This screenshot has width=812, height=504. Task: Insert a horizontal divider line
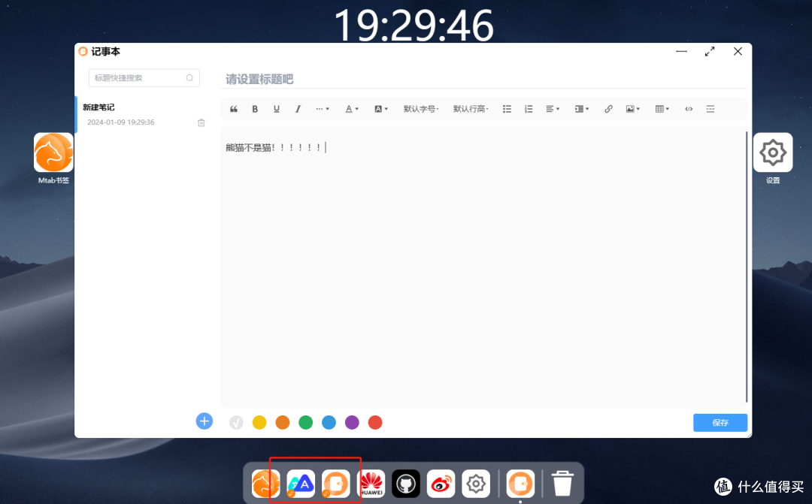click(710, 109)
